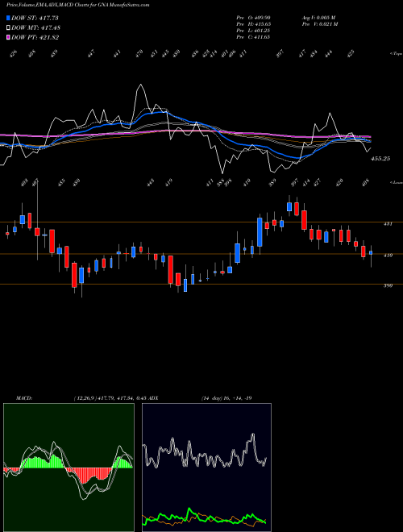The height and width of the screenshot is (532, 403).
Task: Select the 'DOW MT: 417.48' legend text
Action: pyautogui.click(x=35, y=27)
